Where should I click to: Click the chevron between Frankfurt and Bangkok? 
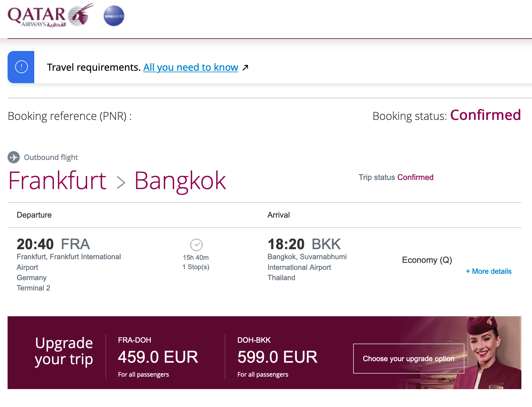121,181
